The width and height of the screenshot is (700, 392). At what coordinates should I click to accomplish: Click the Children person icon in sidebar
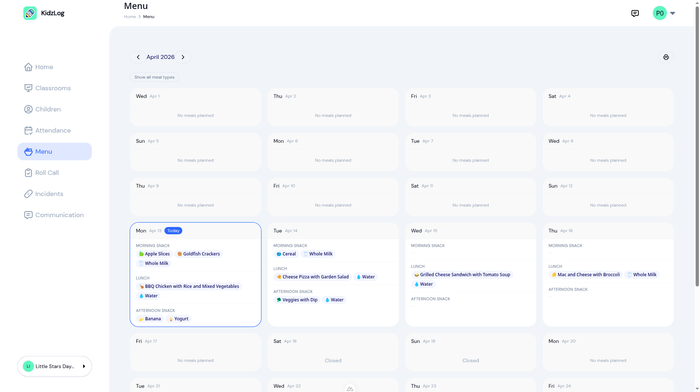pos(28,109)
